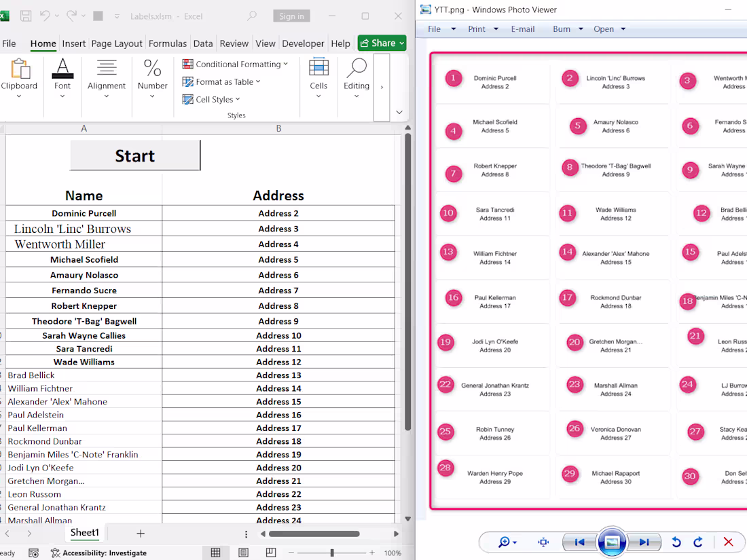Rotate the YTT.png image clockwise
747x560 pixels.
[x=697, y=542]
